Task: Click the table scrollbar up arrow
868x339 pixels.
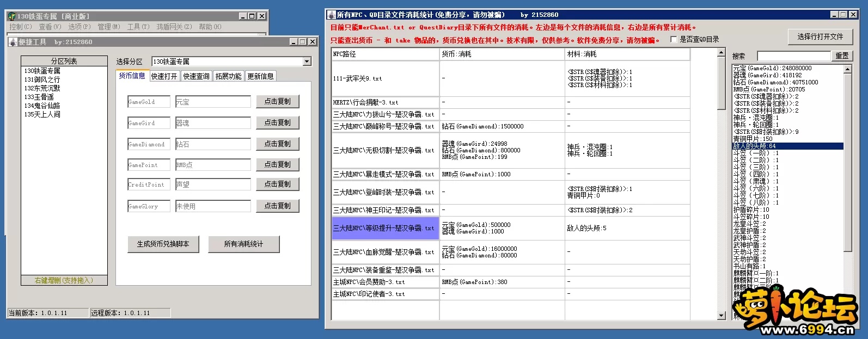Action: pos(722,53)
